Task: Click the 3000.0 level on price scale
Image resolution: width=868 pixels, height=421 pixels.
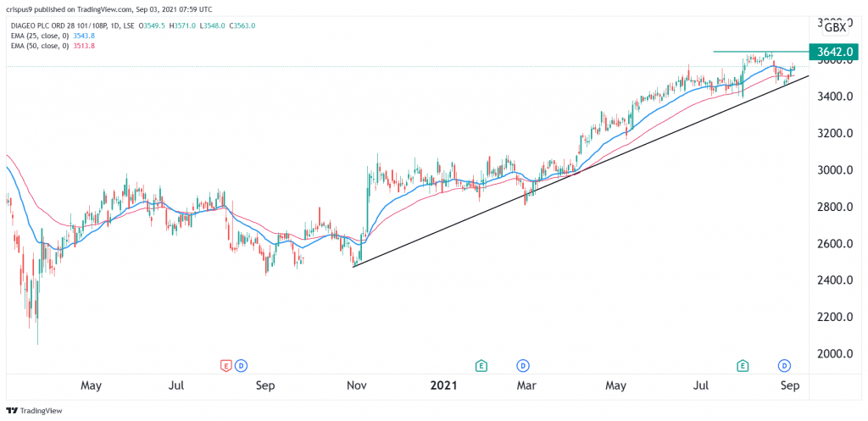Action: pyautogui.click(x=835, y=170)
